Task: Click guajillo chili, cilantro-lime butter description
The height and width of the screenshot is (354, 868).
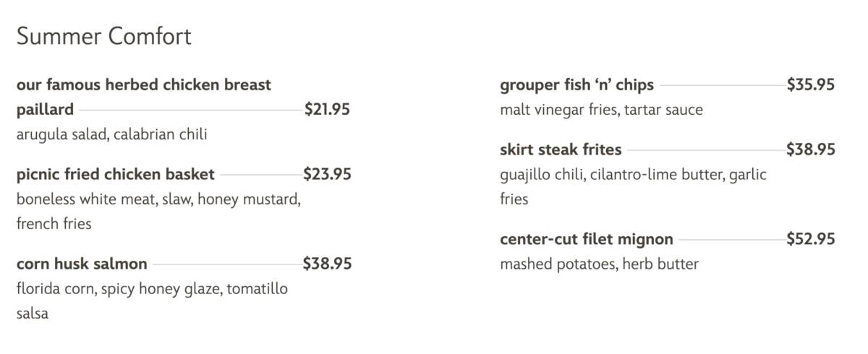Action: [633, 175]
